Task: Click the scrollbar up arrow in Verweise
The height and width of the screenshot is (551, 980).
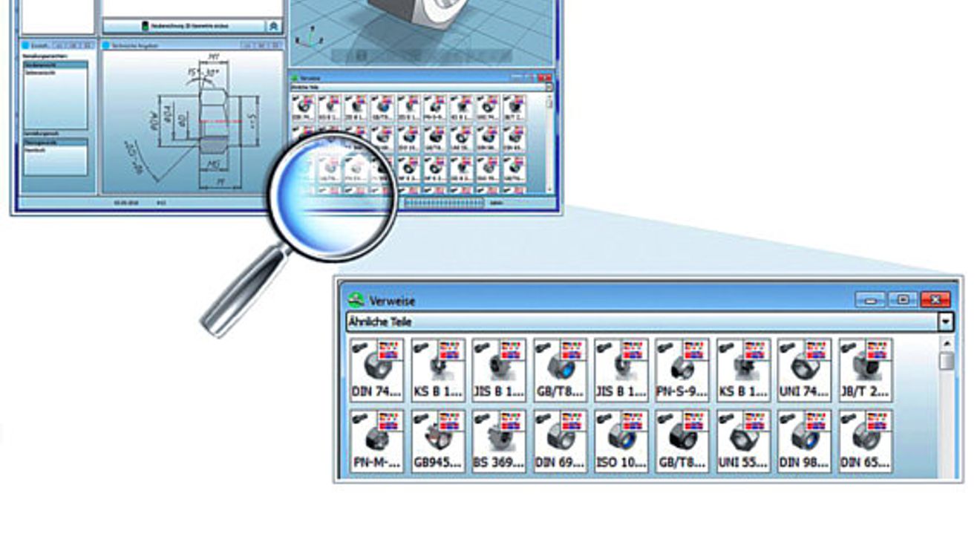Action: point(946,343)
